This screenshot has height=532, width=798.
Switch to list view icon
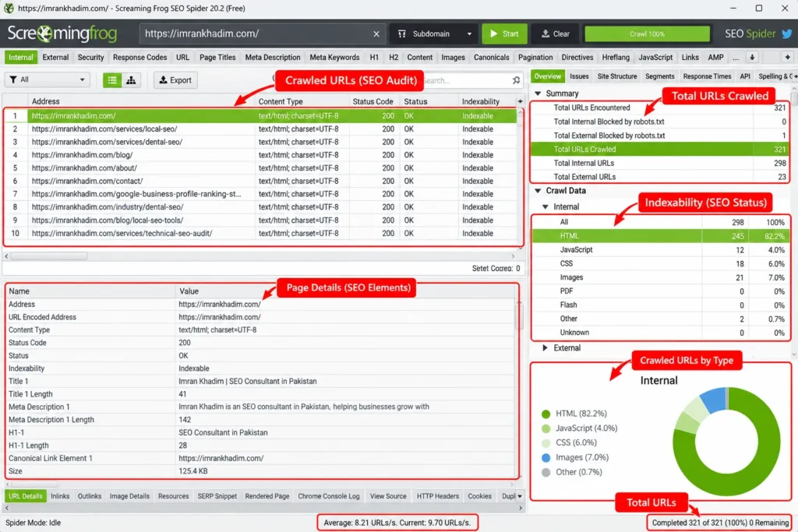[x=112, y=80]
